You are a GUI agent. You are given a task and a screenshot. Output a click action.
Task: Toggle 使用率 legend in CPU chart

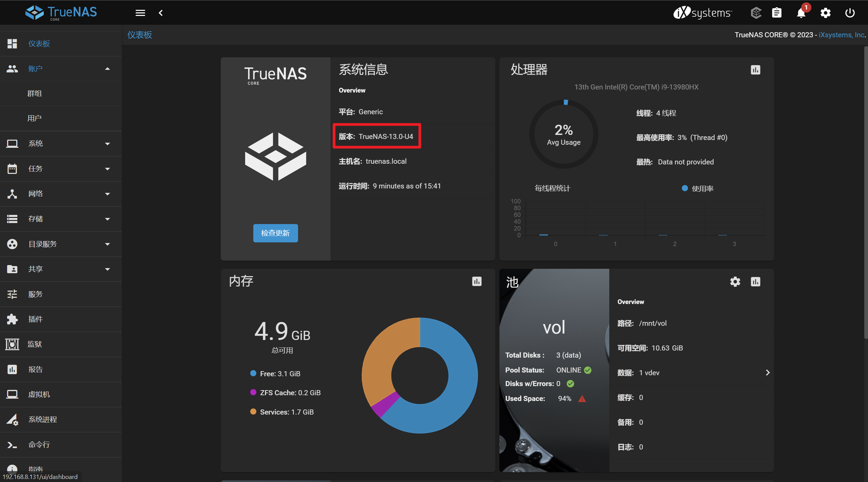(698, 188)
